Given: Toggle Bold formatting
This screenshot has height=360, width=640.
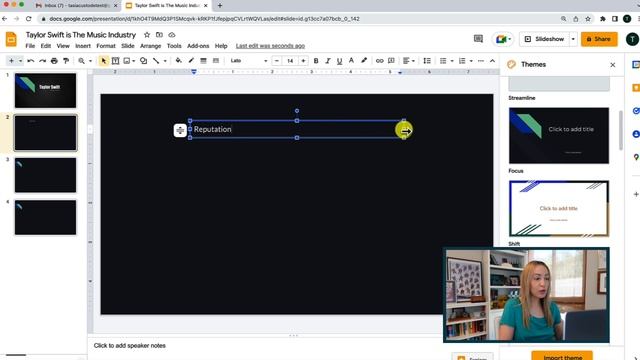Looking at the screenshot, I should pyautogui.click(x=316, y=61).
